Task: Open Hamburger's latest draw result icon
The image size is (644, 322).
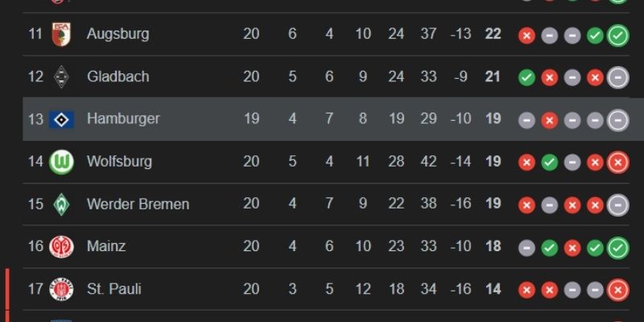Action: pyautogui.click(x=618, y=120)
